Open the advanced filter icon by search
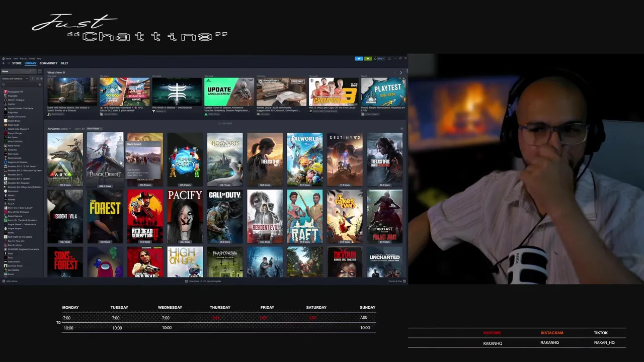Viewport: 644px width, 362px height. pyautogui.click(x=40, y=84)
